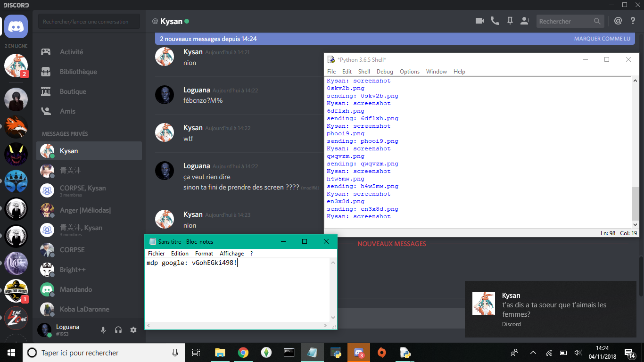Show hidden system tray icons
Viewport: 644px width, 362px height.
click(533, 353)
